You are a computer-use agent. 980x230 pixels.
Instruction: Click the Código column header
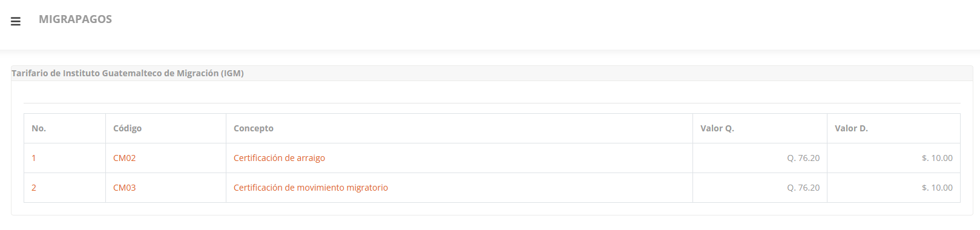click(x=127, y=128)
